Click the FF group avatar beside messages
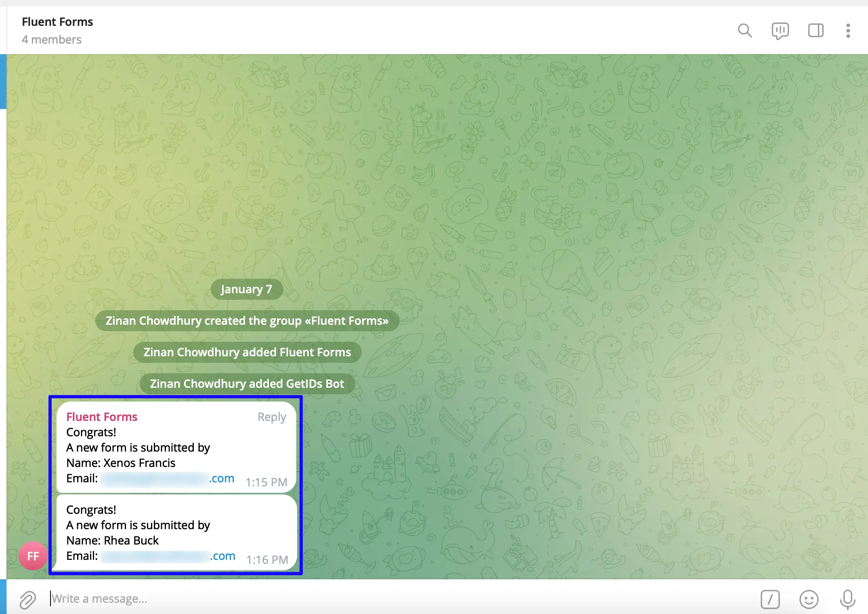This screenshot has width=868, height=614. pyautogui.click(x=32, y=556)
